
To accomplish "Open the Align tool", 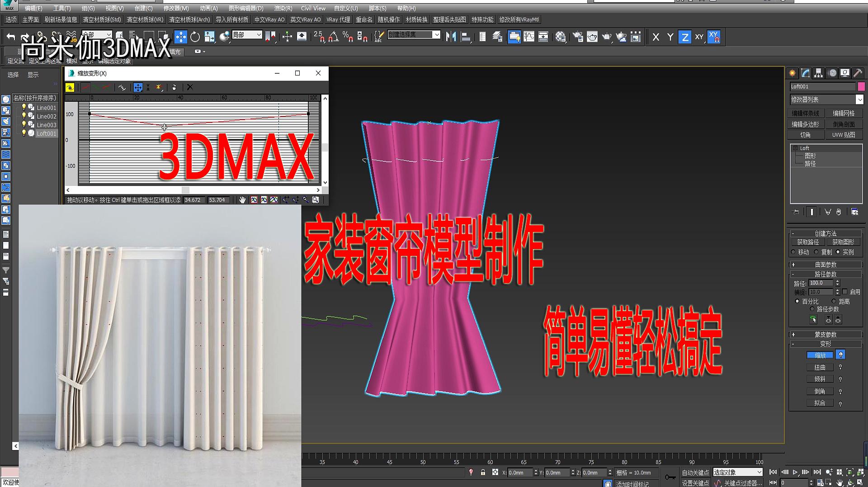I will coord(466,37).
